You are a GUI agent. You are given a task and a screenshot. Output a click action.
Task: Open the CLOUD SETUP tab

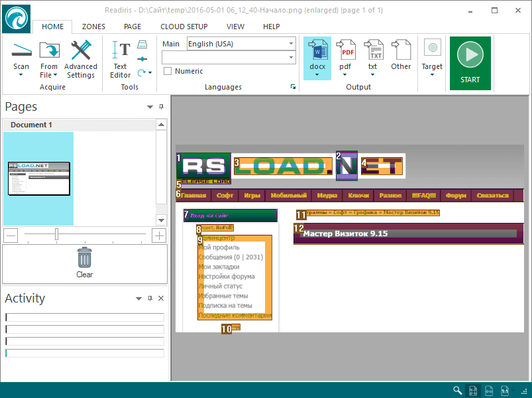[184, 27]
